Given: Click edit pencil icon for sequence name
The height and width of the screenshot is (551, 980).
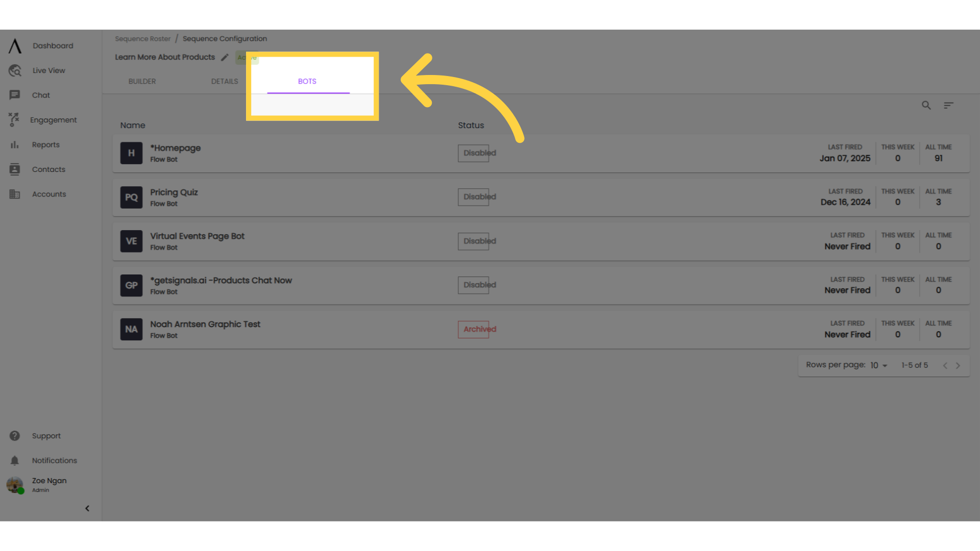Looking at the screenshot, I should click(x=225, y=57).
